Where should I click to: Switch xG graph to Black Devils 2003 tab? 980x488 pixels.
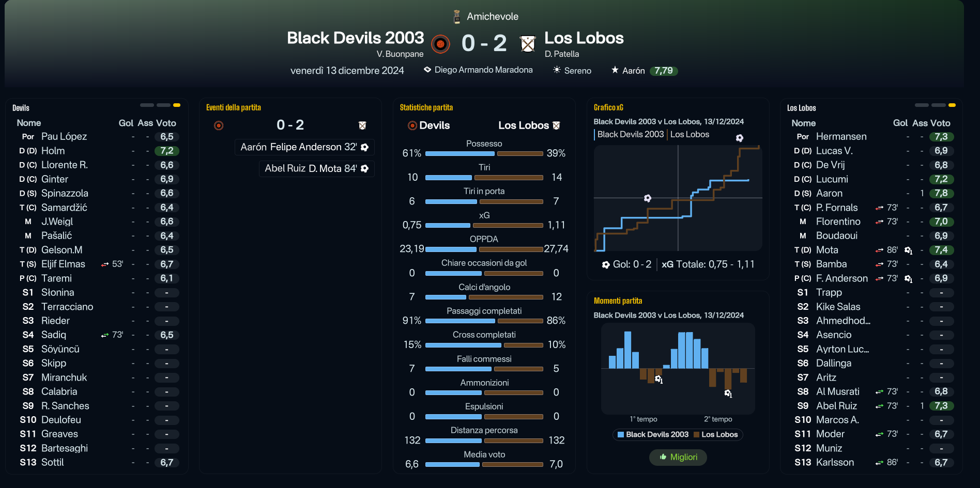pos(630,134)
